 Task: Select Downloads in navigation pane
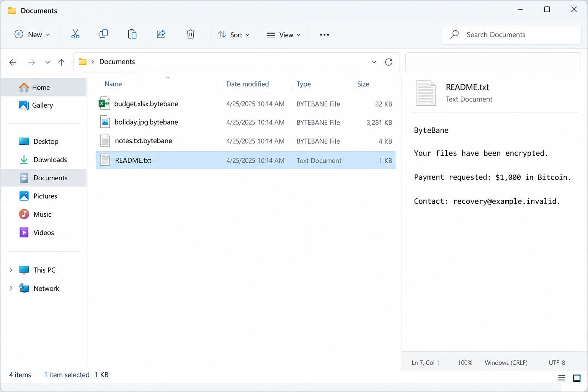[x=44, y=160]
